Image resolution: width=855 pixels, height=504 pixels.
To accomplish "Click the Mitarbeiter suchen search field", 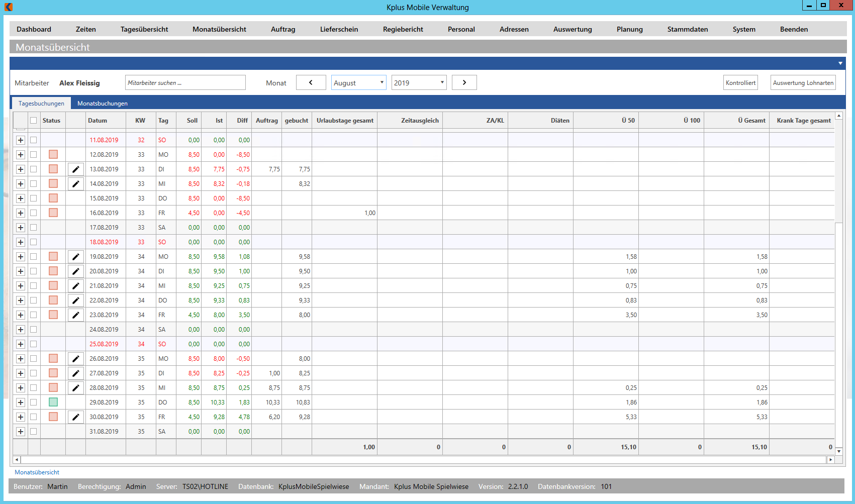I will (x=185, y=82).
